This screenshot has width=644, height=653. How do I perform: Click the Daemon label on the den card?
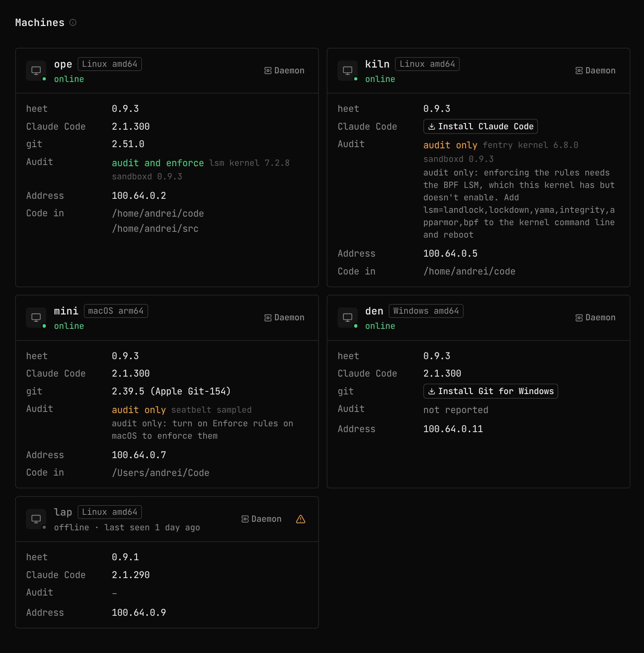(x=596, y=318)
